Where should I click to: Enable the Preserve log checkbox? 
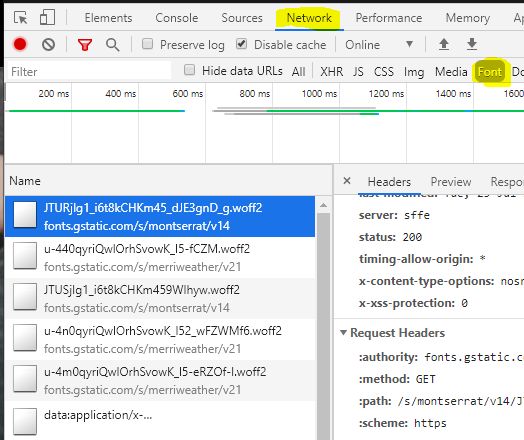point(147,44)
